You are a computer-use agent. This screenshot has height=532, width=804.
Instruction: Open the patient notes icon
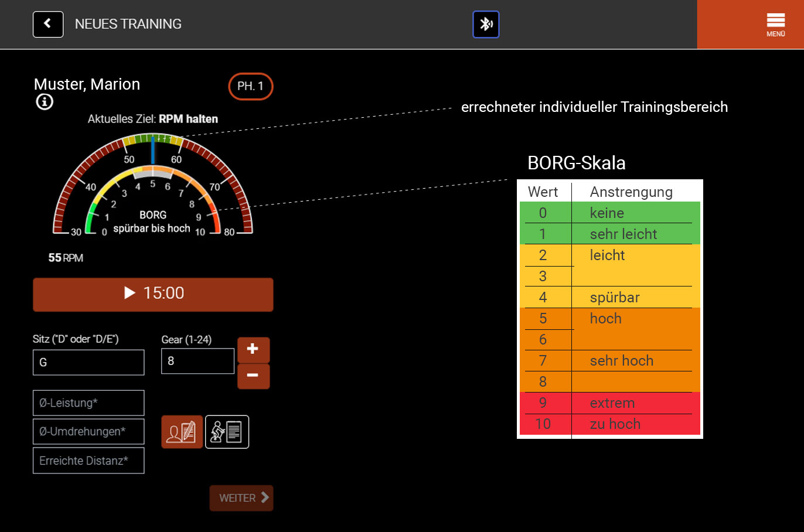tap(182, 432)
